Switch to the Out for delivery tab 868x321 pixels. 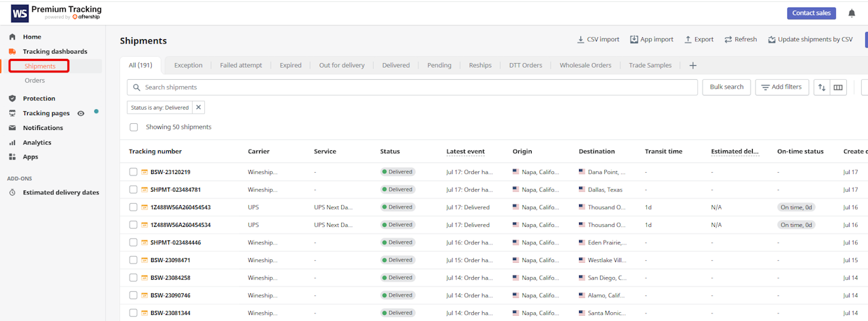[x=342, y=66]
